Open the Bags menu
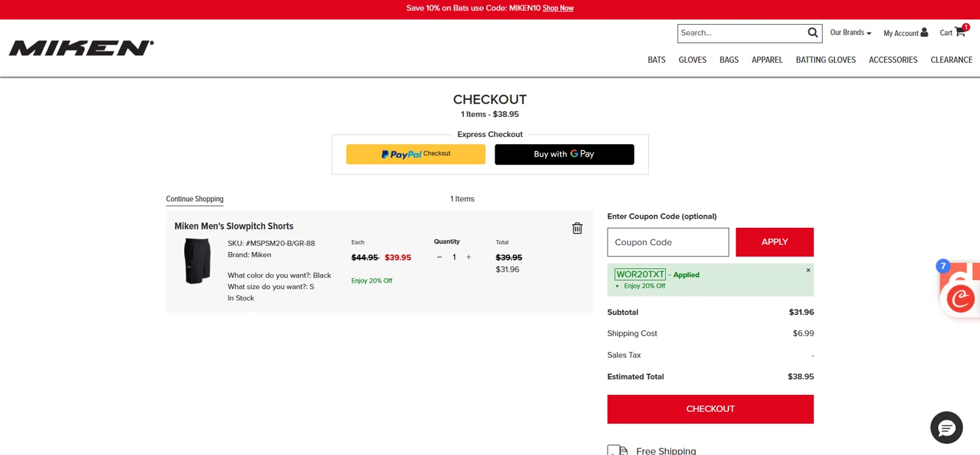The image size is (980, 455). pyautogui.click(x=729, y=60)
